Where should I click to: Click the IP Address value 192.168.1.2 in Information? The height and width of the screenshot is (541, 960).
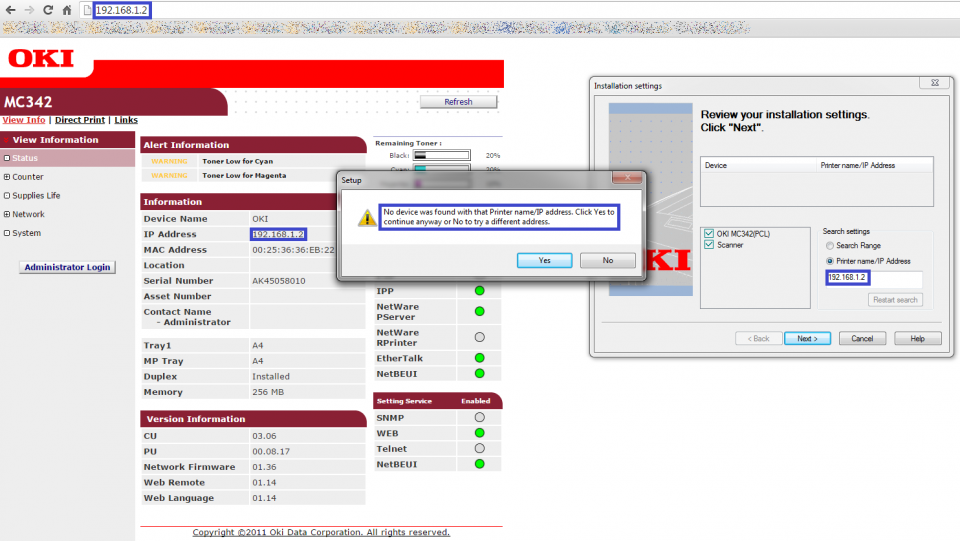(278, 234)
